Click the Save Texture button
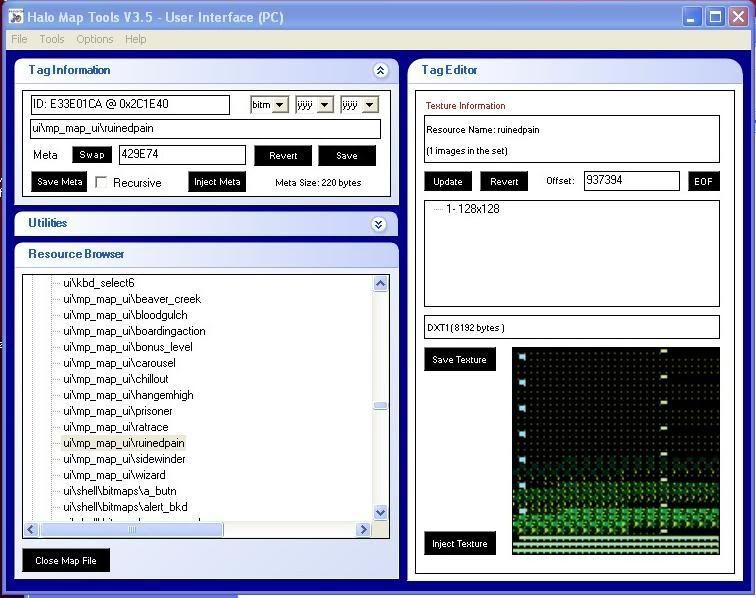 pos(459,359)
